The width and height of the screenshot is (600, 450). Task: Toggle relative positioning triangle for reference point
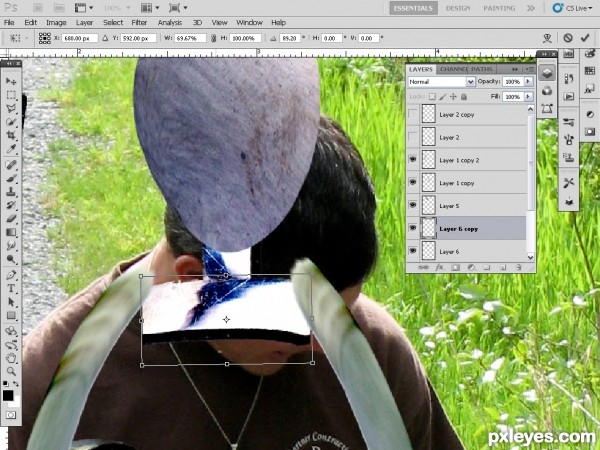(105, 38)
